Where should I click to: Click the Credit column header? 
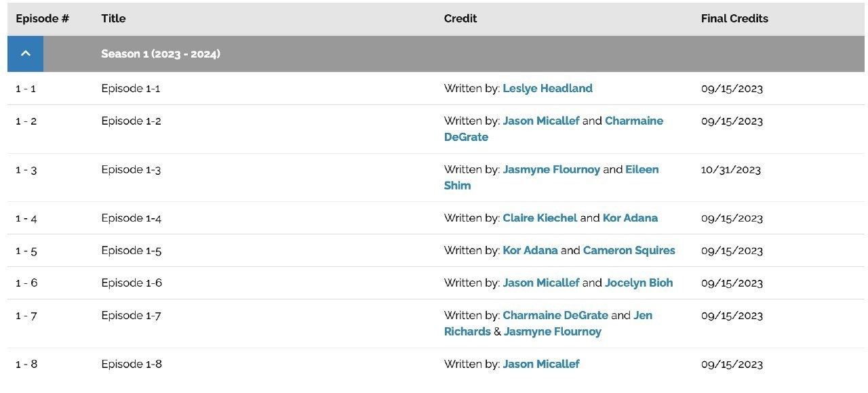(460, 19)
